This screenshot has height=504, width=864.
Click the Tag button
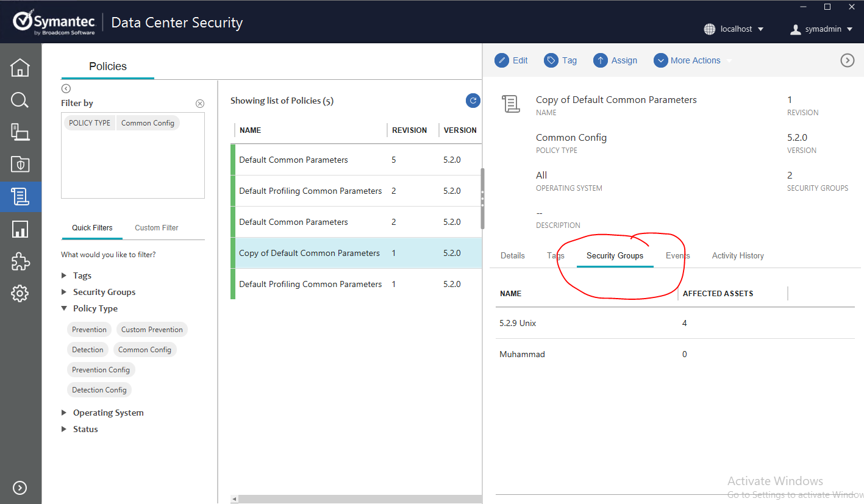point(560,60)
